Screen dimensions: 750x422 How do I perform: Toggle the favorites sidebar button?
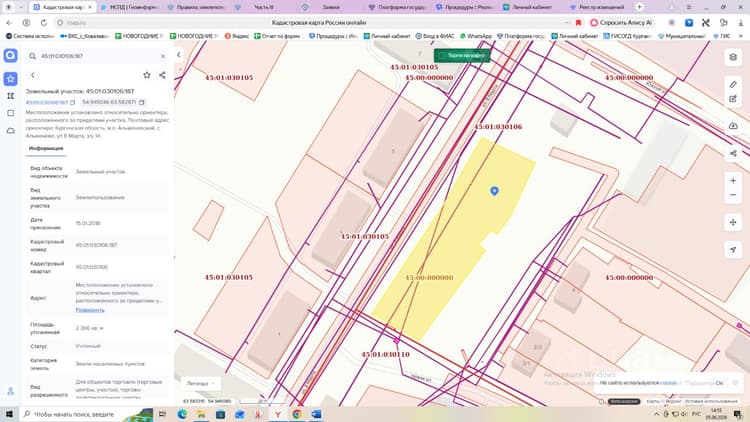tap(11, 79)
